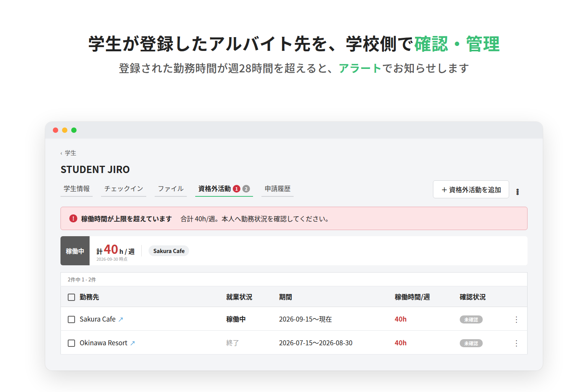The image size is (588, 392).
Task: Go back via the ‹ 学生 breadcrumb
Action: coord(68,153)
